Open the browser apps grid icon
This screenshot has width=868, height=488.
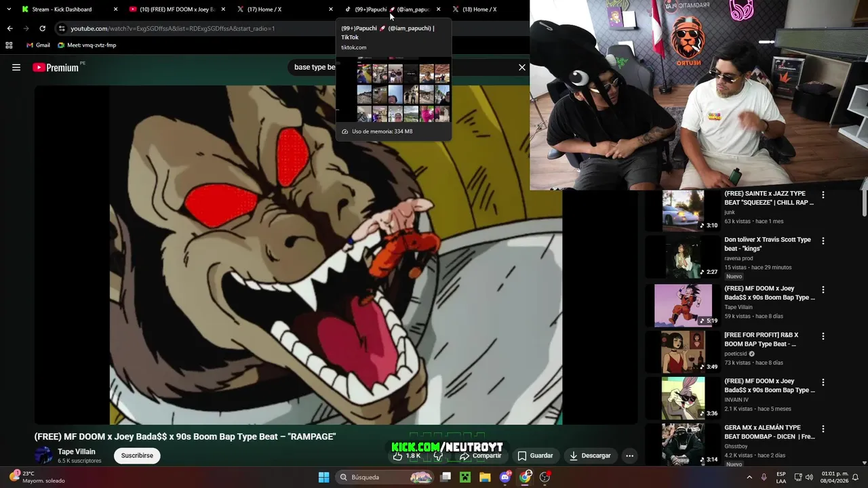tap(9, 45)
